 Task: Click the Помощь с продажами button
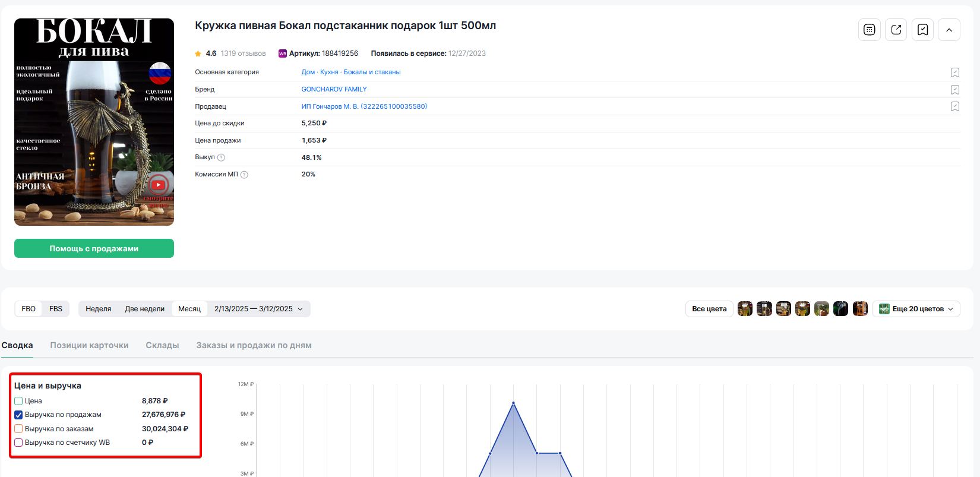[94, 248]
